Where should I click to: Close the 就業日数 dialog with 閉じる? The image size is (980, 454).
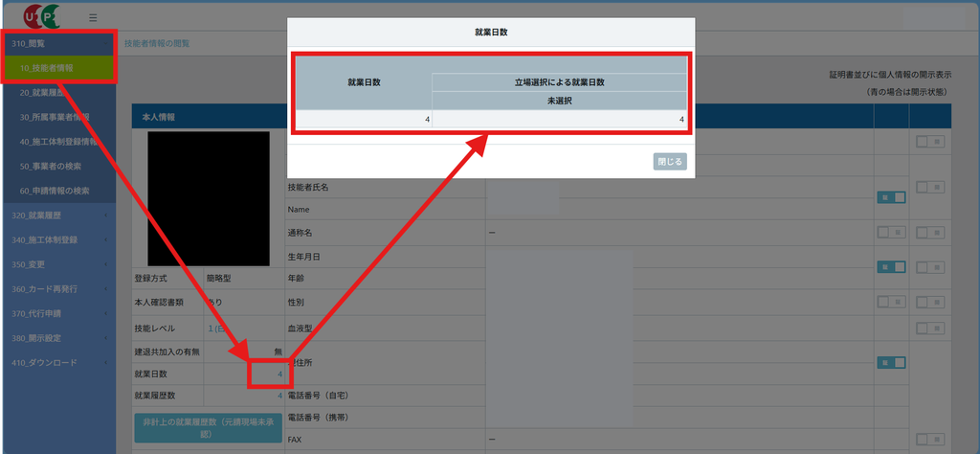670,161
